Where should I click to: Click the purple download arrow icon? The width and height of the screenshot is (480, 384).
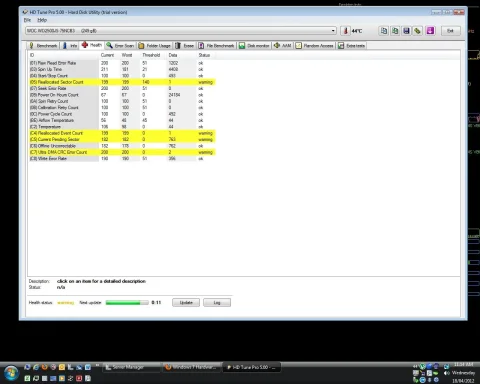[x=430, y=31]
